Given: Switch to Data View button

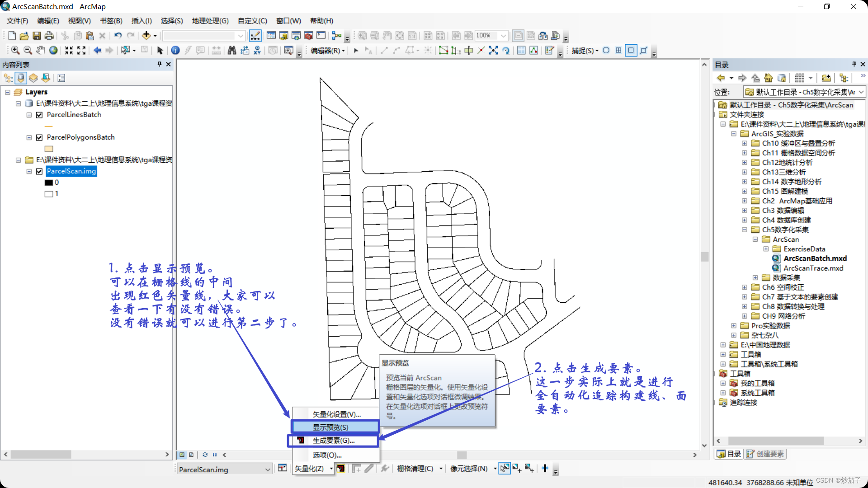Looking at the screenshot, I should (182, 455).
